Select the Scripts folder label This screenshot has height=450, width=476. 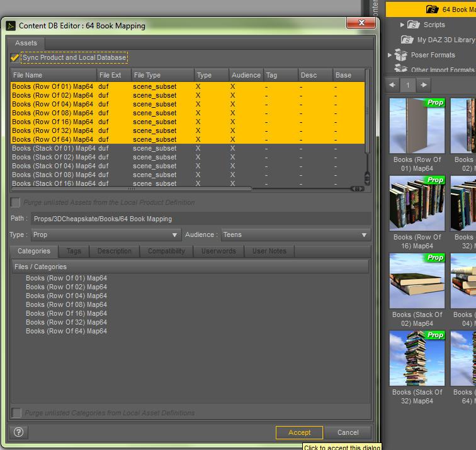[x=434, y=25]
